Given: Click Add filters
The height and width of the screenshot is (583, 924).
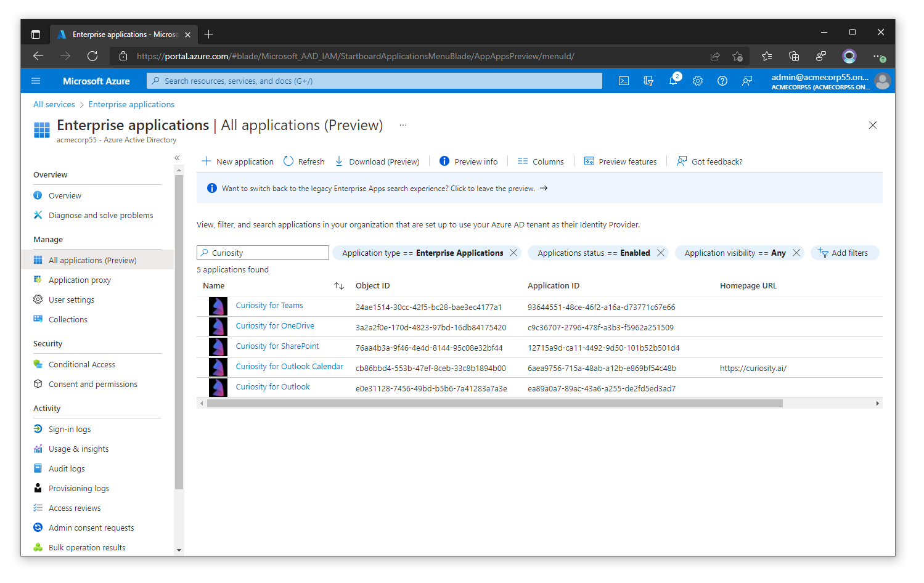Looking at the screenshot, I should click(844, 253).
